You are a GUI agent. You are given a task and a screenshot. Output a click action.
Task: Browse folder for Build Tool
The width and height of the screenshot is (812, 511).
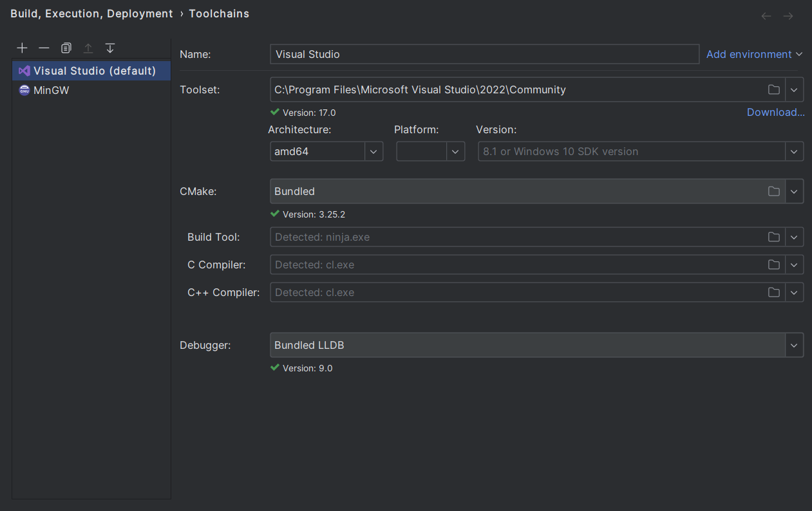point(774,237)
